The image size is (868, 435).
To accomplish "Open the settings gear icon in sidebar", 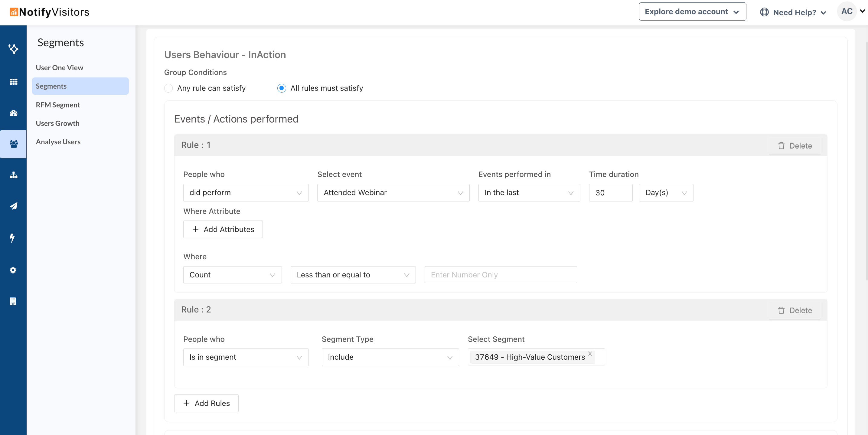I will (13, 270).
